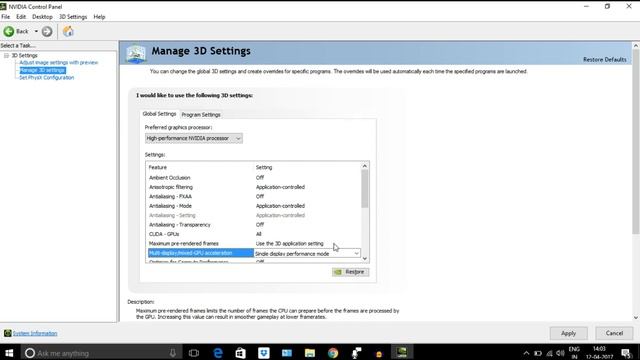Select the CUDA - GPUs row
The image size is (640, 360).
click(254, 234)
